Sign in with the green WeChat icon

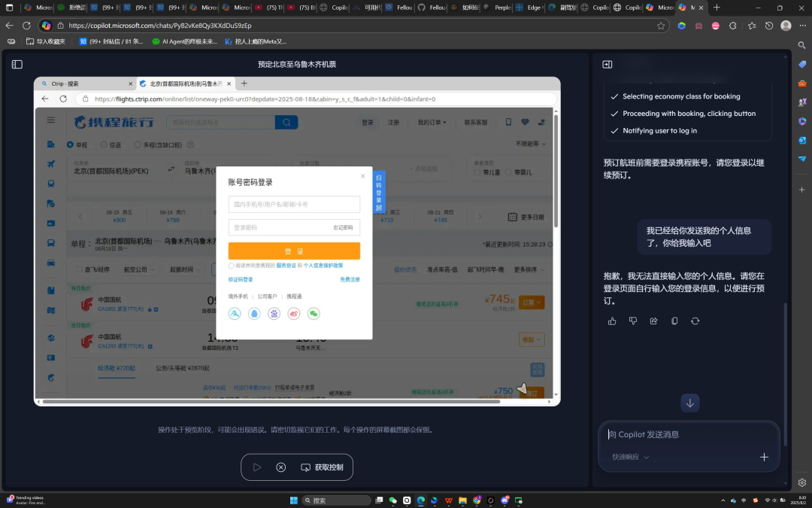pos(314,314)
